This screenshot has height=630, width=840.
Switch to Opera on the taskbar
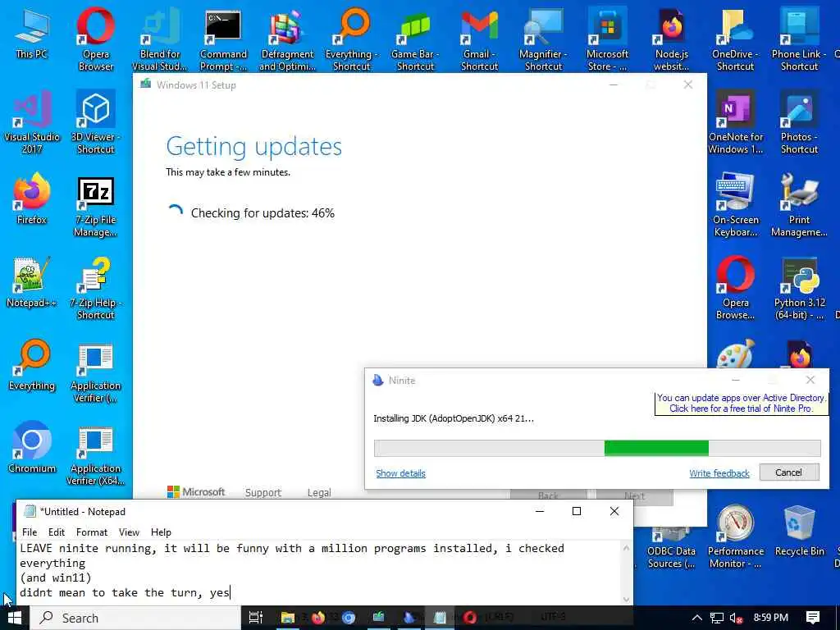pyautogui.click(x=470, y=618)
